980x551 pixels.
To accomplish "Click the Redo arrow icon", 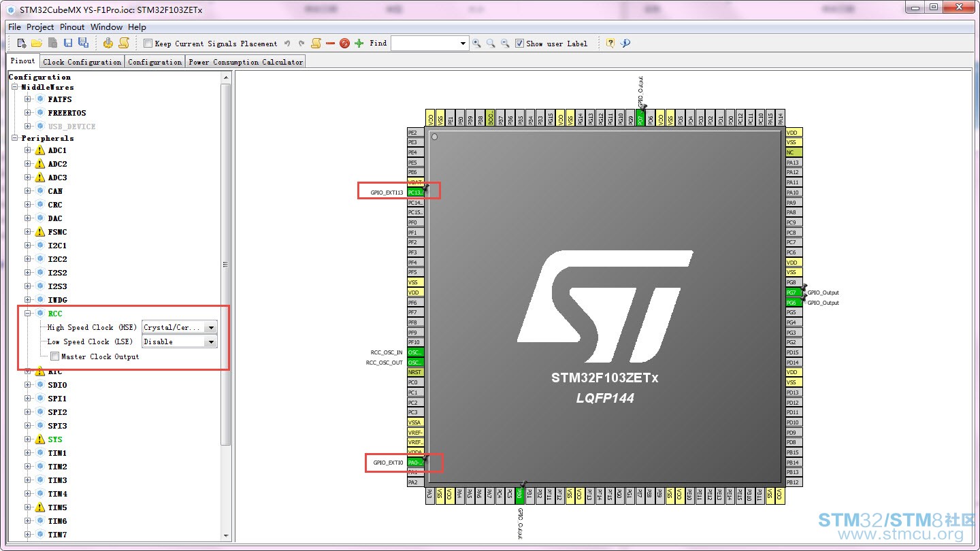I will [301, 44].
